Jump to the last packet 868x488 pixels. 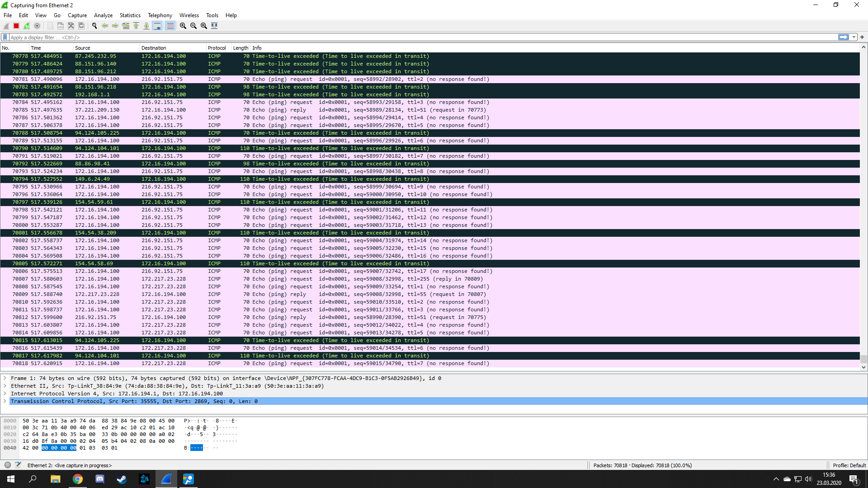point(146,26)
